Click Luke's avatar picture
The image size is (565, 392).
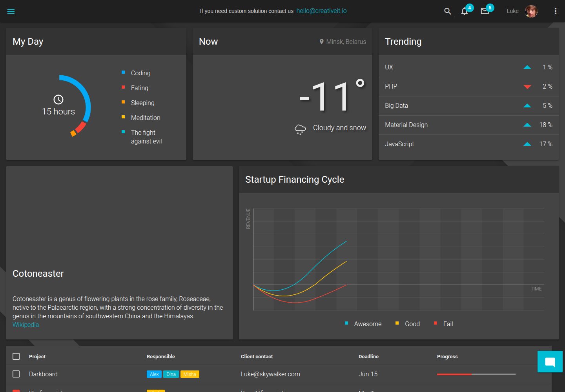click(531, 11)
